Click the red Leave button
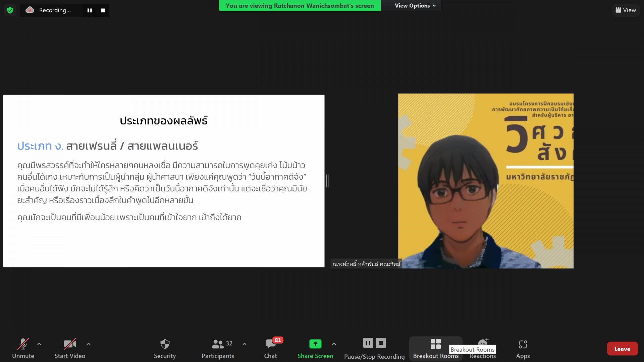This screenshot has height=362, width=644. coord(622,349)
